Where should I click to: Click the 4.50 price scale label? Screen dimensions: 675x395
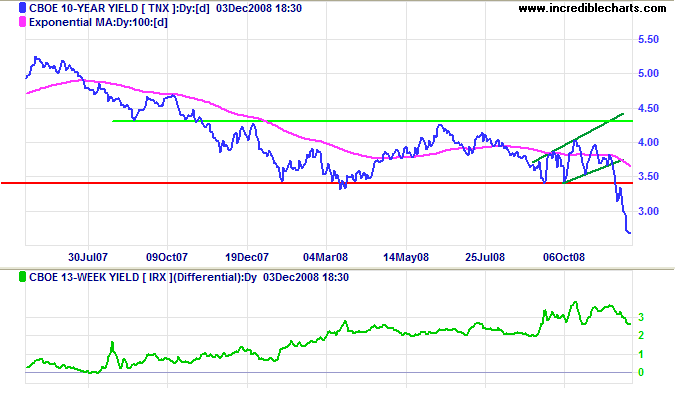648,108
